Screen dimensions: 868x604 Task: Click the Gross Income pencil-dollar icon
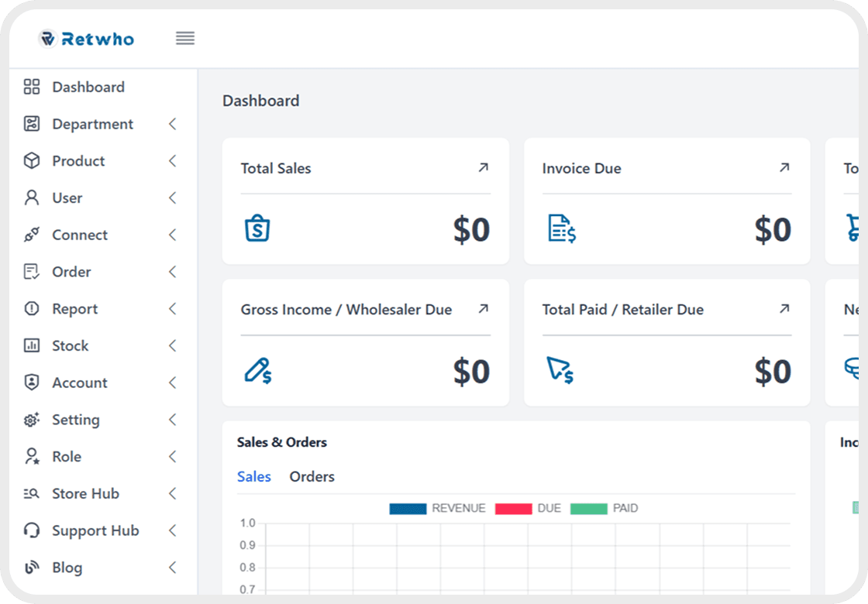[258, 371]
